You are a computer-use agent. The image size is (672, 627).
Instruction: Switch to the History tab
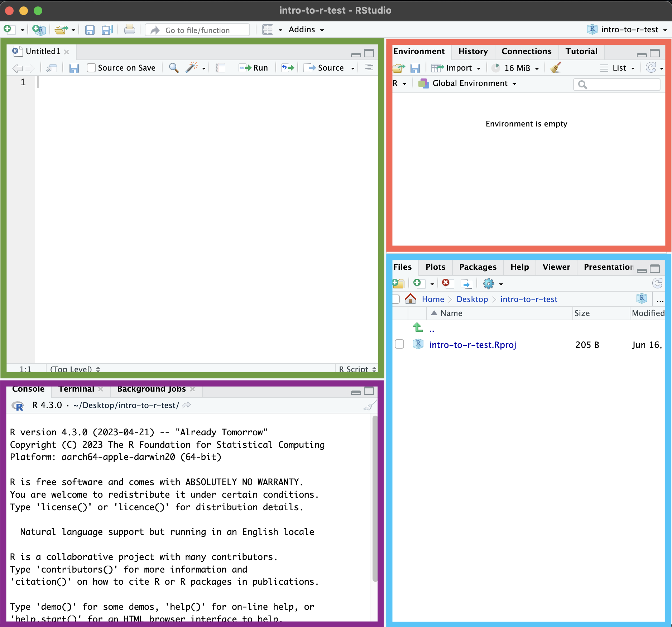click(473, 52)
